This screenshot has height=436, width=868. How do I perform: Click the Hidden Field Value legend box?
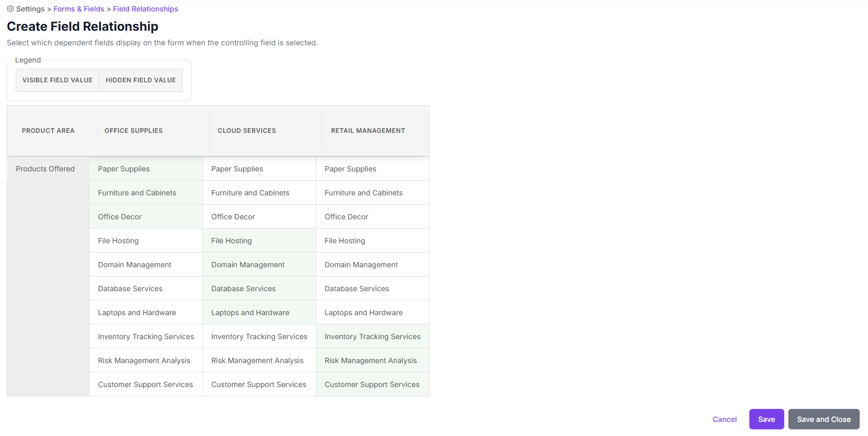pos(141,80)
